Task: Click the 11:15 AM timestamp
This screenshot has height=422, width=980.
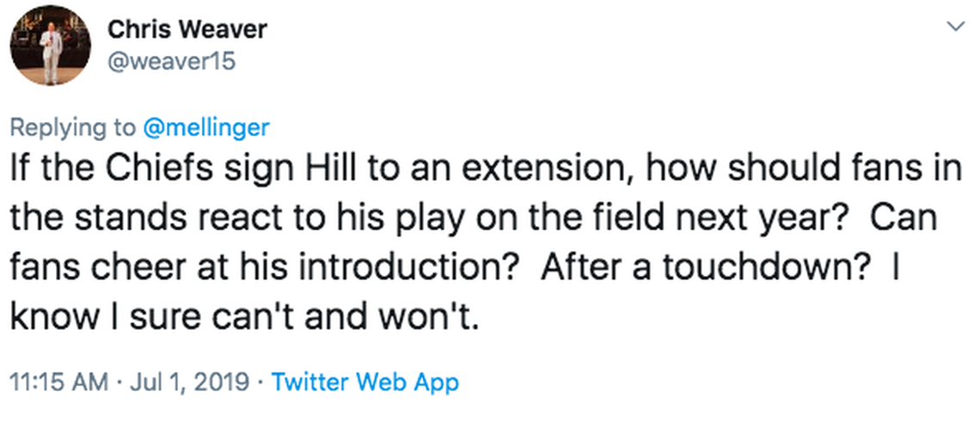Action: point(57,382)
